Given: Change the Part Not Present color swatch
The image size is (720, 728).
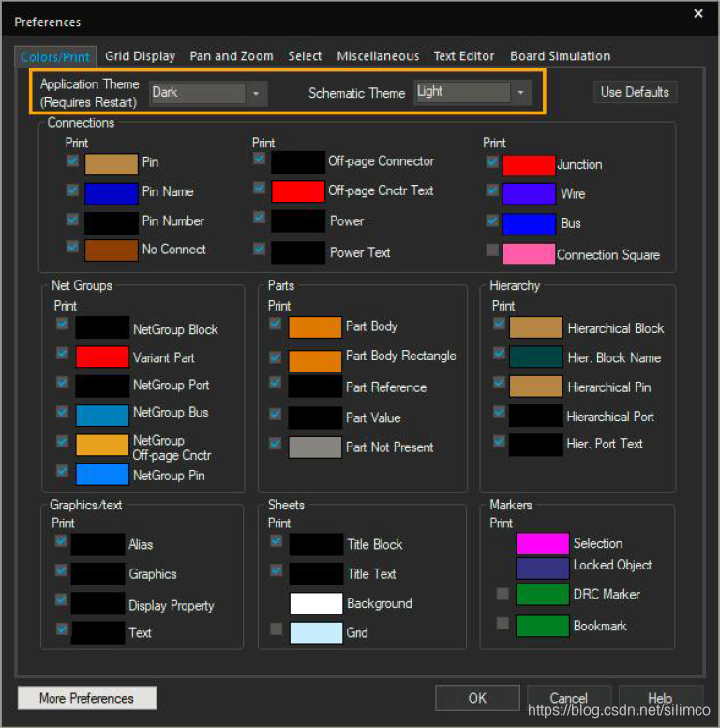Looking at the screenshot, I should pyautogui.click(x=315, y=447).
